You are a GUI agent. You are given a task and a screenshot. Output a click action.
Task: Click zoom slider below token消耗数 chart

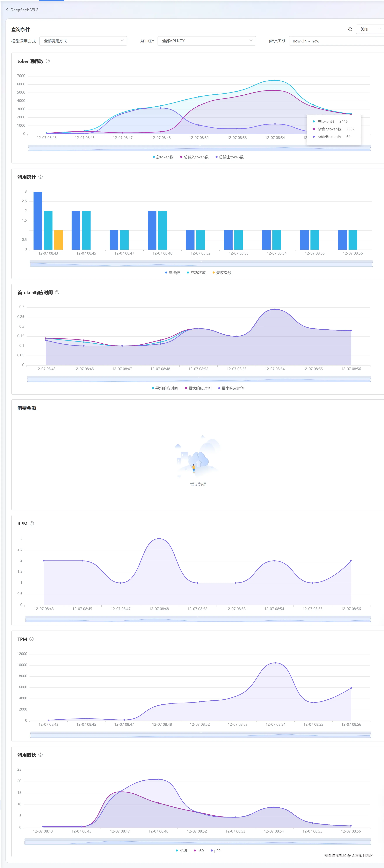[x=199, y=148]
